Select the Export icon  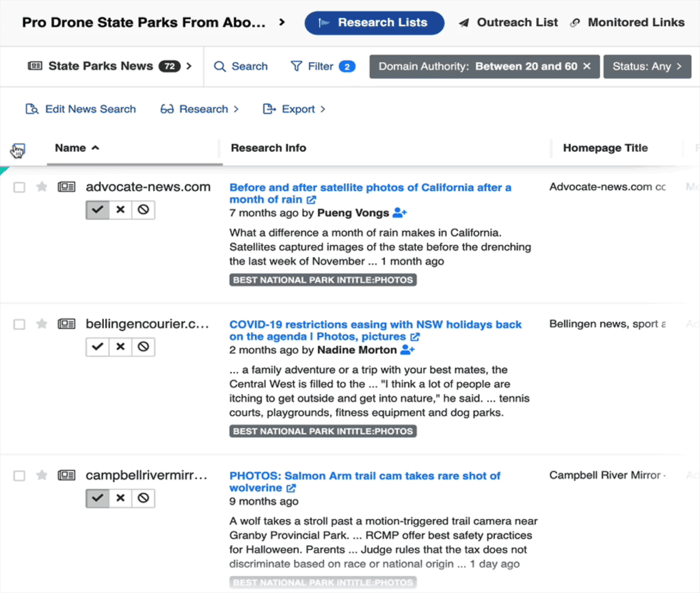click(268, 109)
